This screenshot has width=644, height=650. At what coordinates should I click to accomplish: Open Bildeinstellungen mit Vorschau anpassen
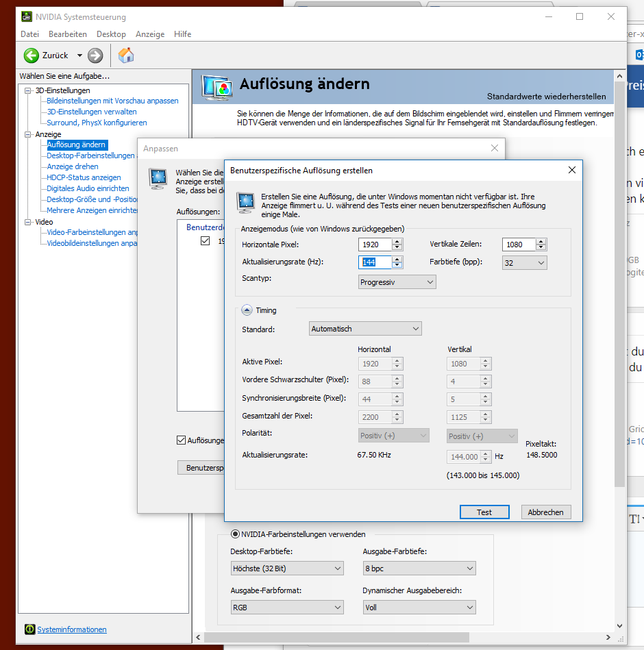point(112,101)
